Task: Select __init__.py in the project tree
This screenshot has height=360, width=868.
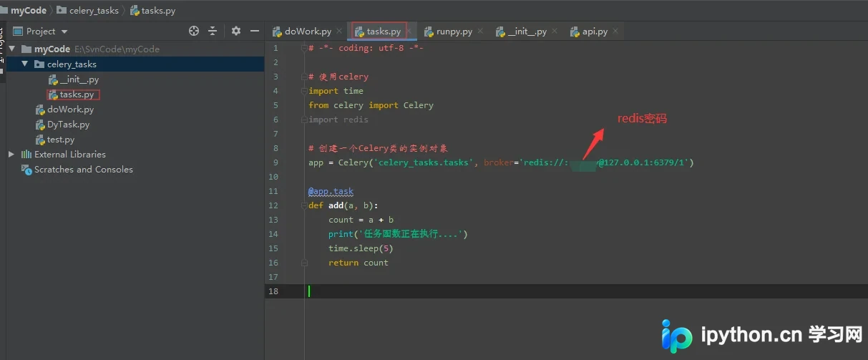Action: [79, 79]
